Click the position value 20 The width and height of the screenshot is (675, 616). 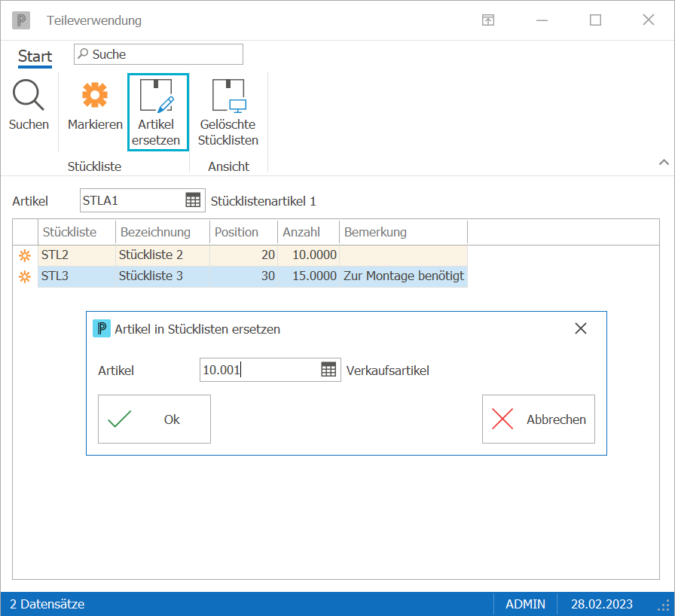(x=243, y=255)
